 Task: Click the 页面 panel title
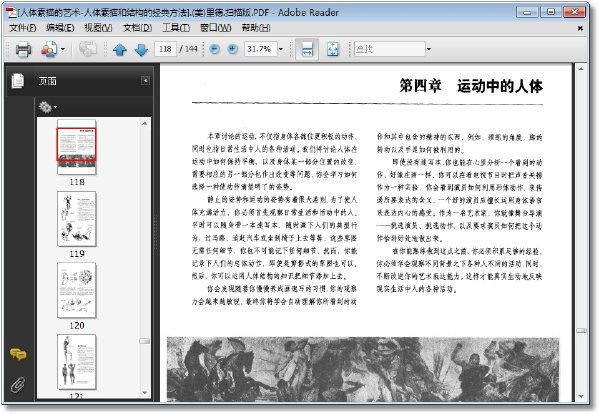click(x=47, y=81)
